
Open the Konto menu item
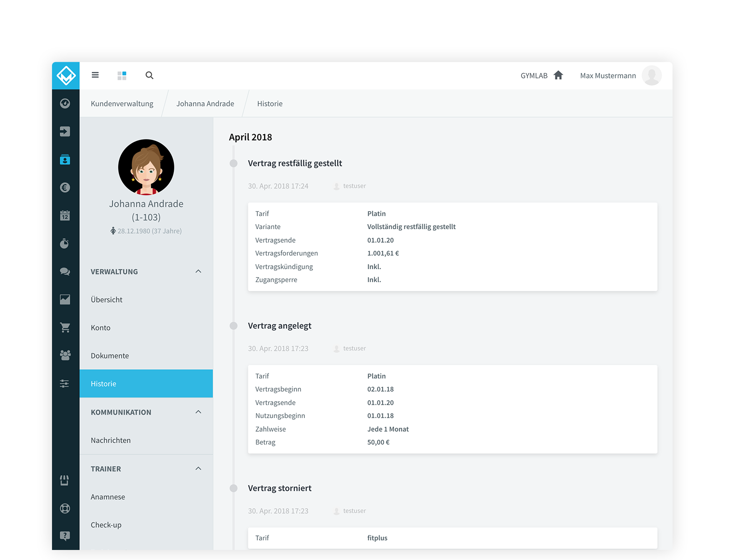(146, 328)
